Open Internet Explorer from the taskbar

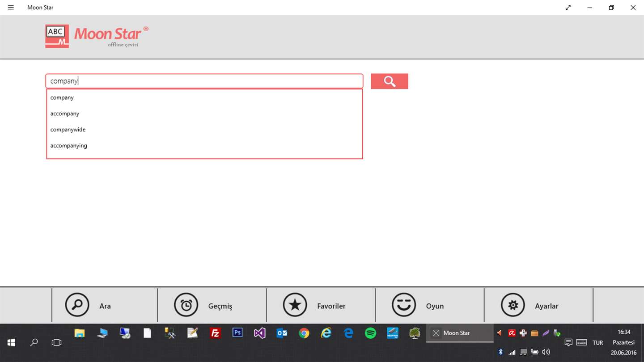pos(326,333)
